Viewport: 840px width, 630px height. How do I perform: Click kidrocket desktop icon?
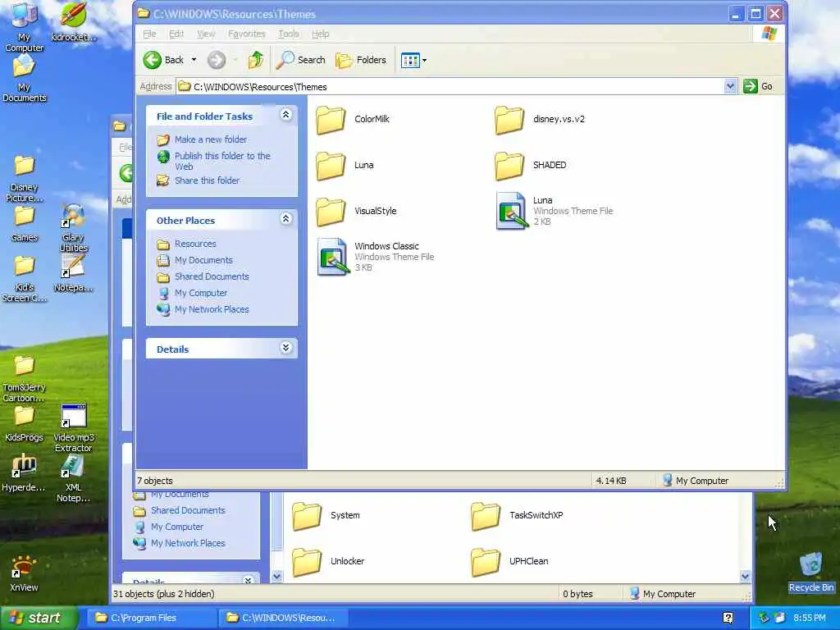pos(74,22)
